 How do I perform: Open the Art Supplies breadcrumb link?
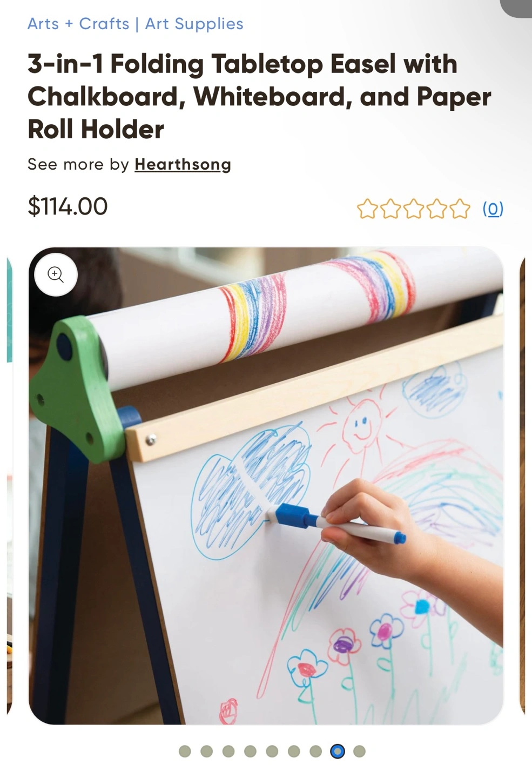194,24
